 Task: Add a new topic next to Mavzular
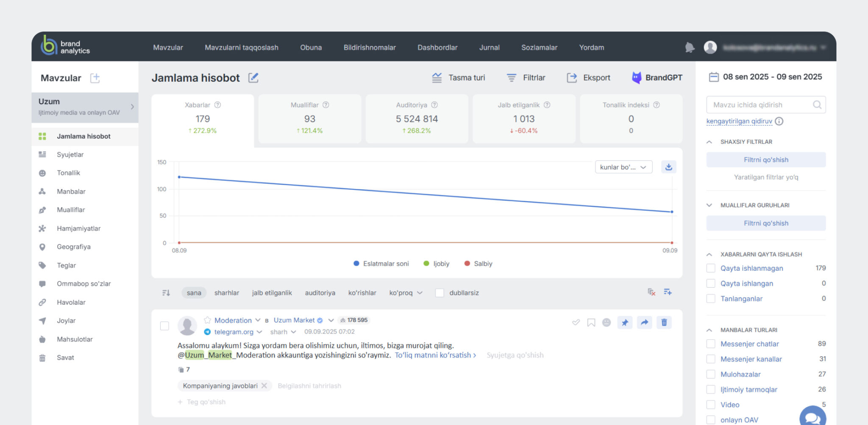95,78
